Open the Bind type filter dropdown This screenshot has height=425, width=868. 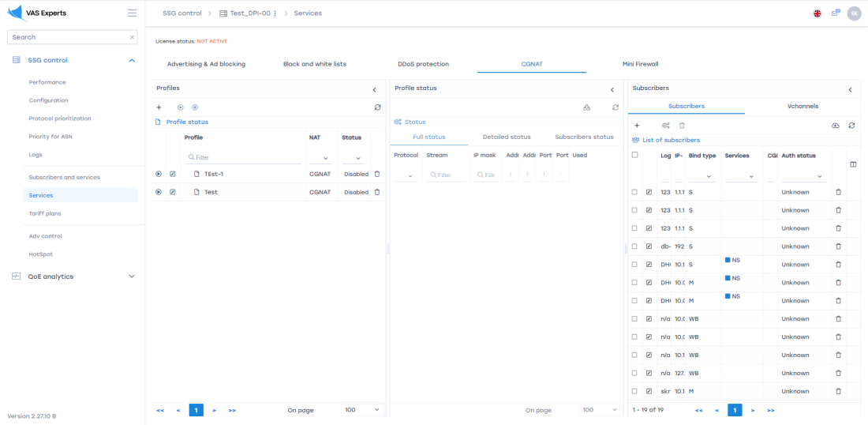click(x=702, y=176)
